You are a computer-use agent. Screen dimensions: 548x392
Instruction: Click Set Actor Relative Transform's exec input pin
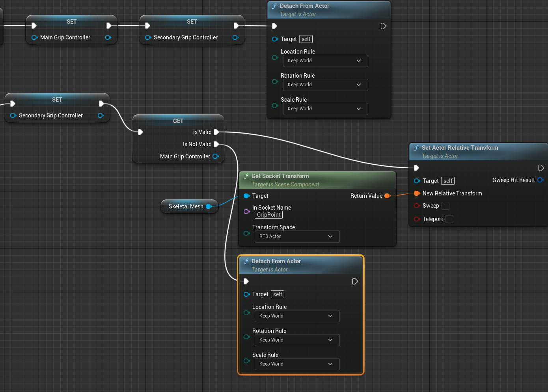click(x=416, y=168)
